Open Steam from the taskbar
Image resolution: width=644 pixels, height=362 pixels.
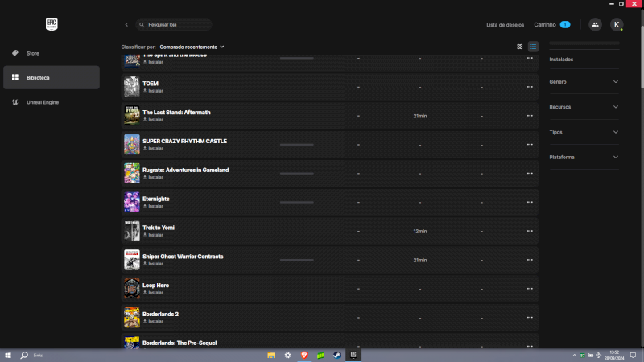336,356
